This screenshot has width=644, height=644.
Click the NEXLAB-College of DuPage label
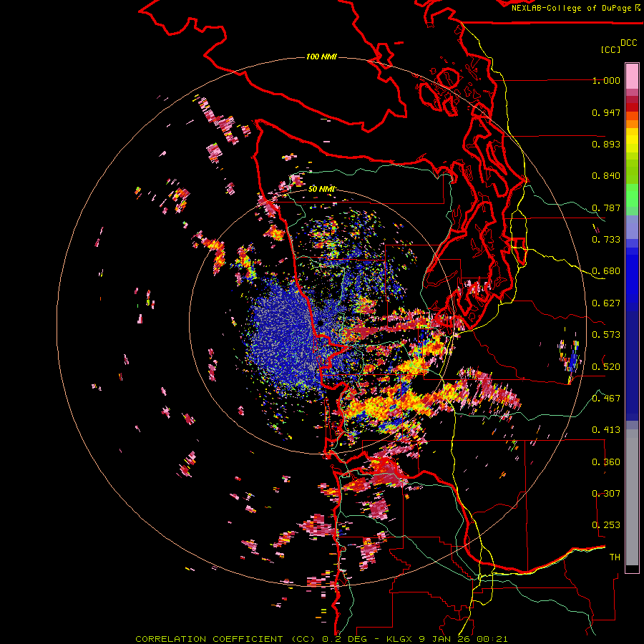571,8
